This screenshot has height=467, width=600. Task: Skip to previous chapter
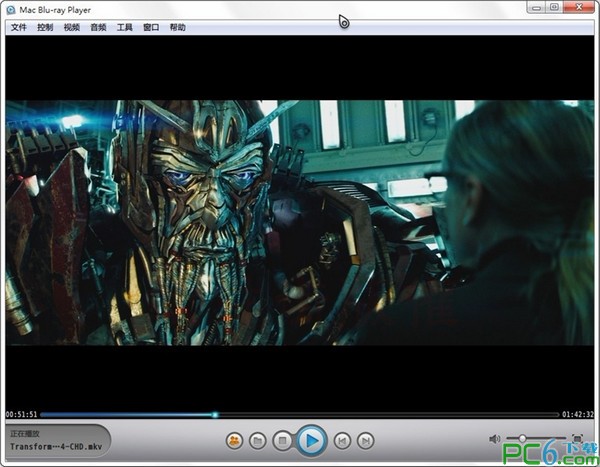click(342, 440)
